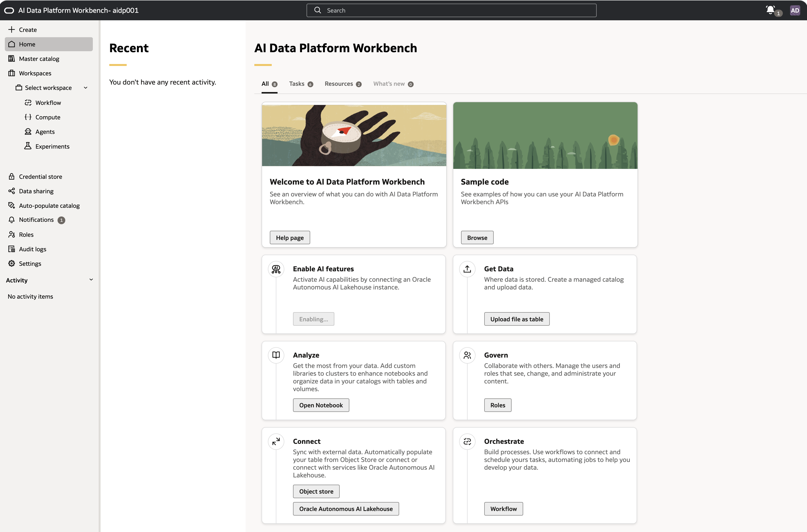
Task: Switch to the Resources tab
Action: tap(343, 84)
